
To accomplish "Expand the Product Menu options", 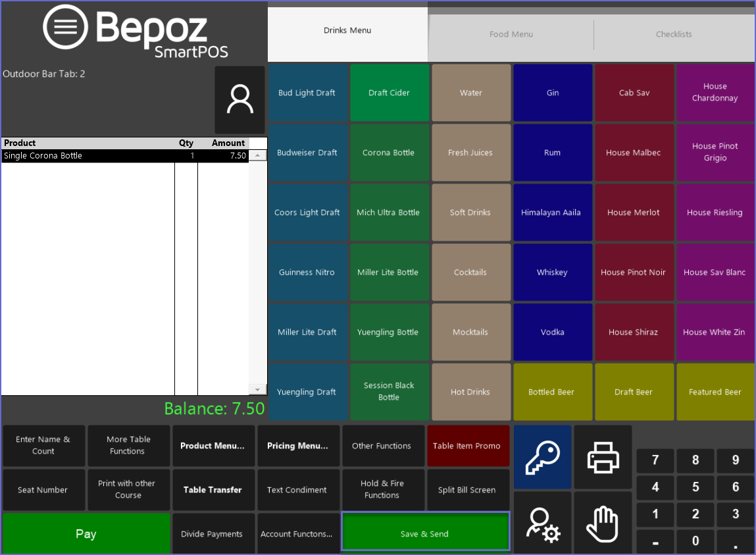I will 213,446.
